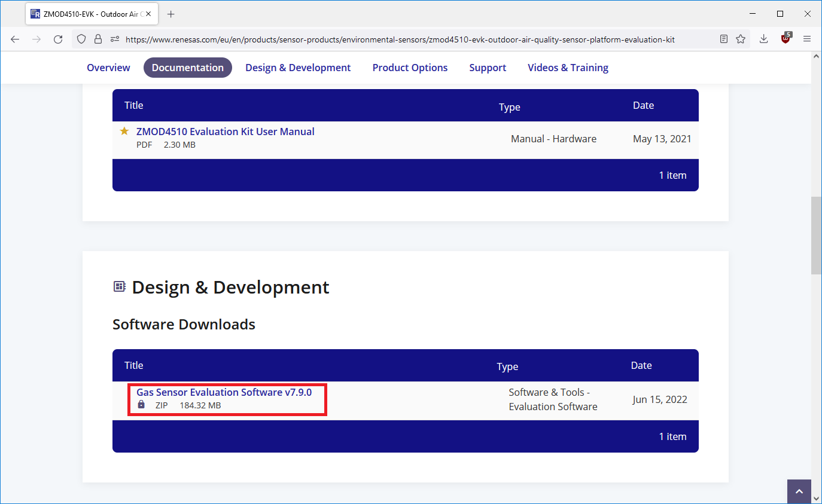The height and width of the screenshot is (504, 822).
Task: Click the tracking protection shield icon
Action: coord(82,39)
